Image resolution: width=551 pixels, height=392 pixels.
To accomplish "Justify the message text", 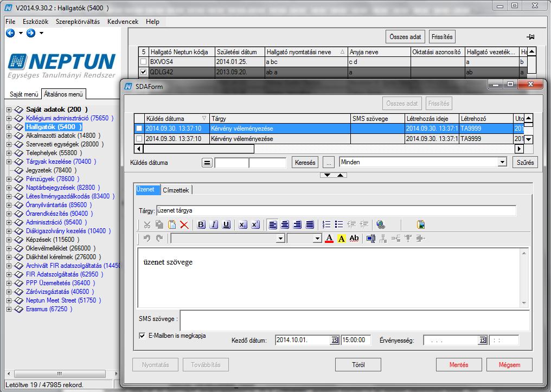I will tap(310, 225).
